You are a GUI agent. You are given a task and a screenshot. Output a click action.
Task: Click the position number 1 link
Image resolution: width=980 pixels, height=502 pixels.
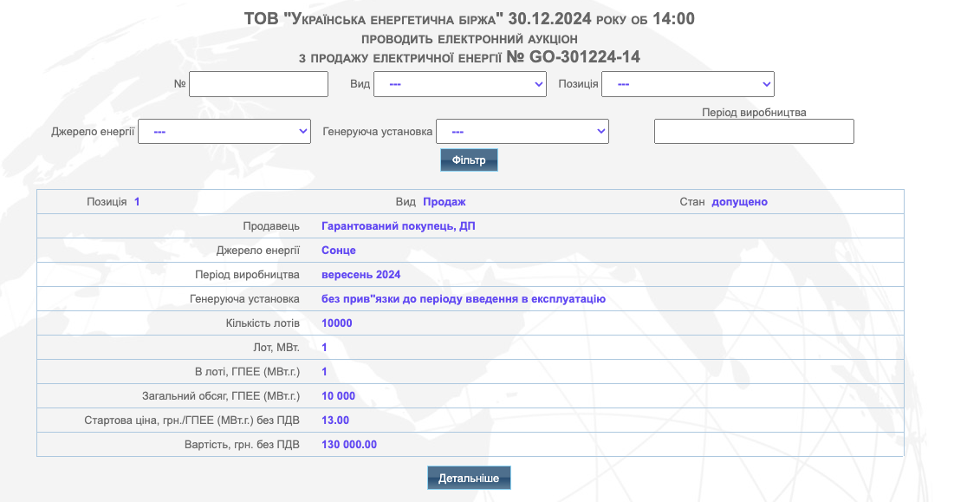[137, 202]
